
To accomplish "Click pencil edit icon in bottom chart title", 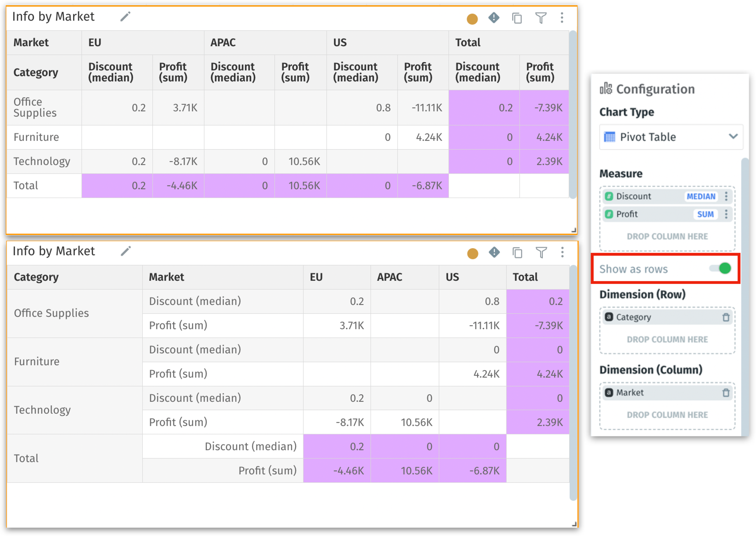I will click(x=125, y=251).
